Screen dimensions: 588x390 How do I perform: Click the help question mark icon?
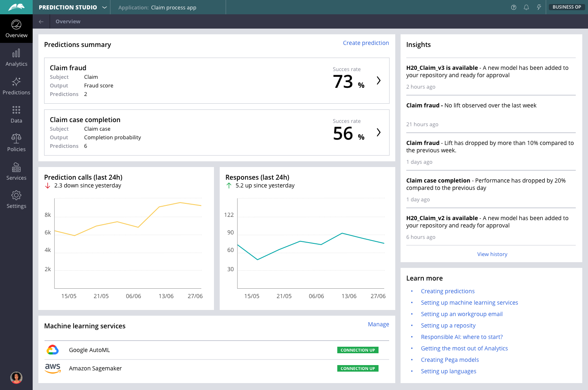(x=513, y=7)
